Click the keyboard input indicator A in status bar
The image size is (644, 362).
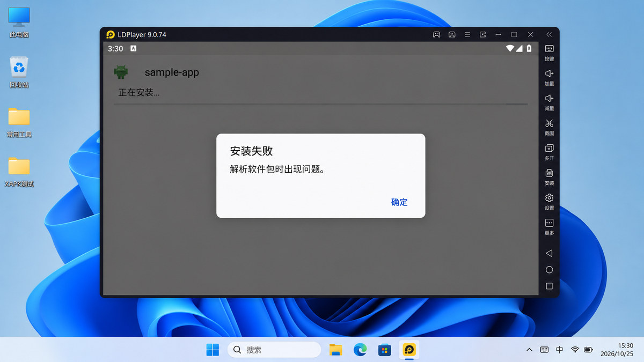(134, 48)
